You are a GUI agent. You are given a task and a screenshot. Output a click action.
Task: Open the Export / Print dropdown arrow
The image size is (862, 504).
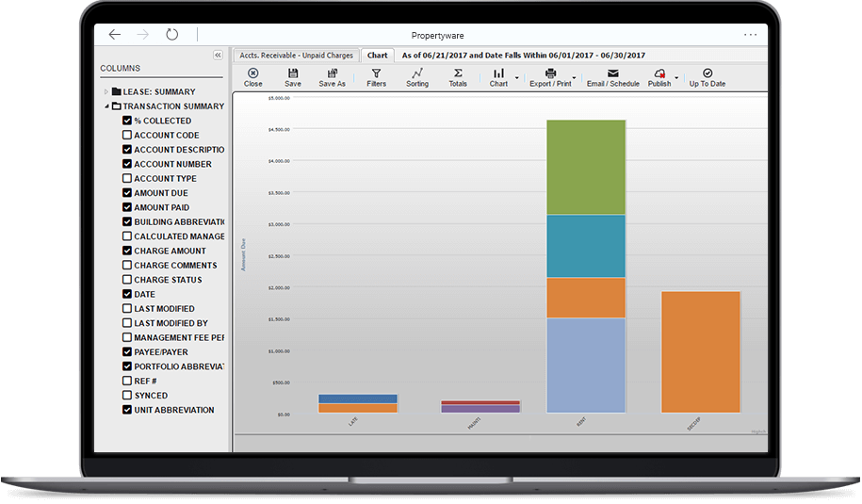pos(575,77)
